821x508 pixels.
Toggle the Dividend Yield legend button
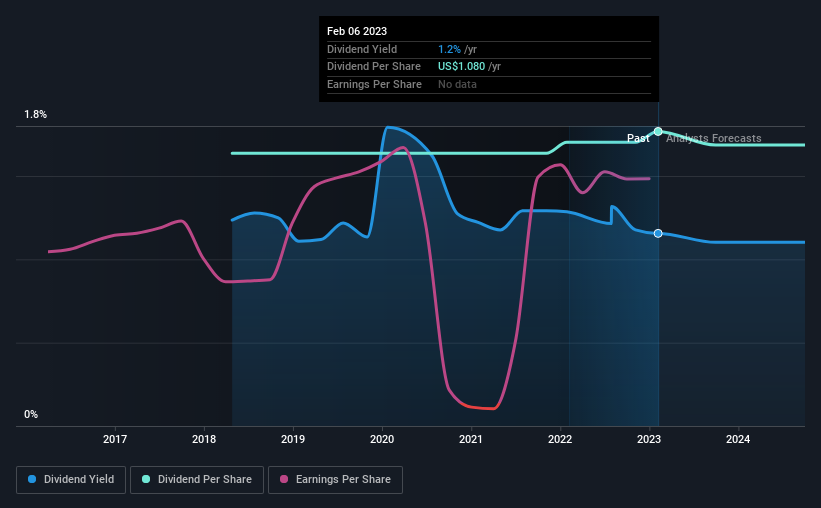[x=71, y=480]
